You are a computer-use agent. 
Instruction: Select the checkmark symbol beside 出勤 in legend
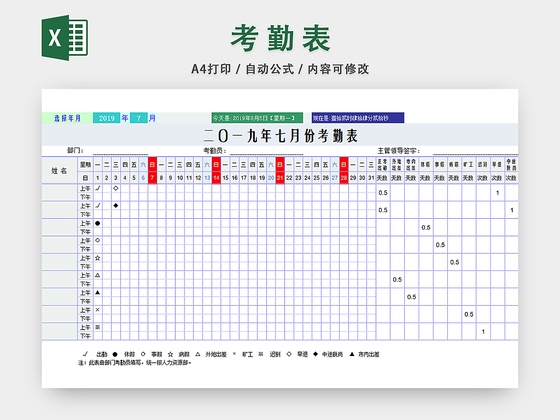point(85,354)
